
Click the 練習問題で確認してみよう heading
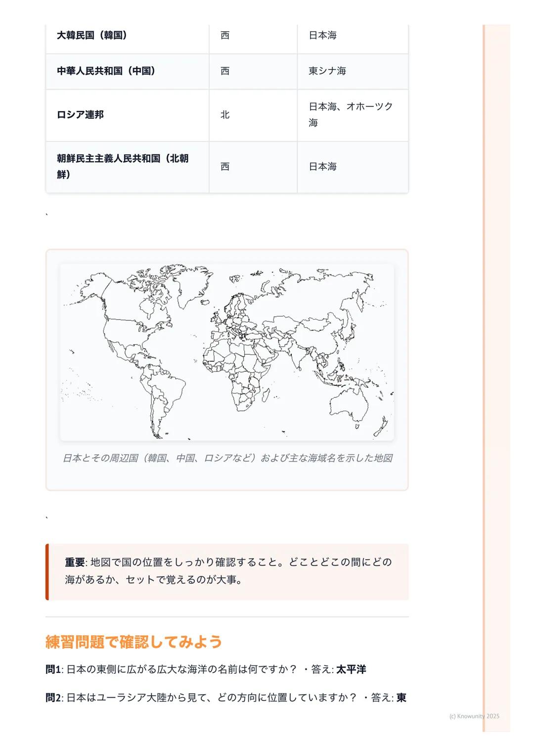(x=133, y=640)
